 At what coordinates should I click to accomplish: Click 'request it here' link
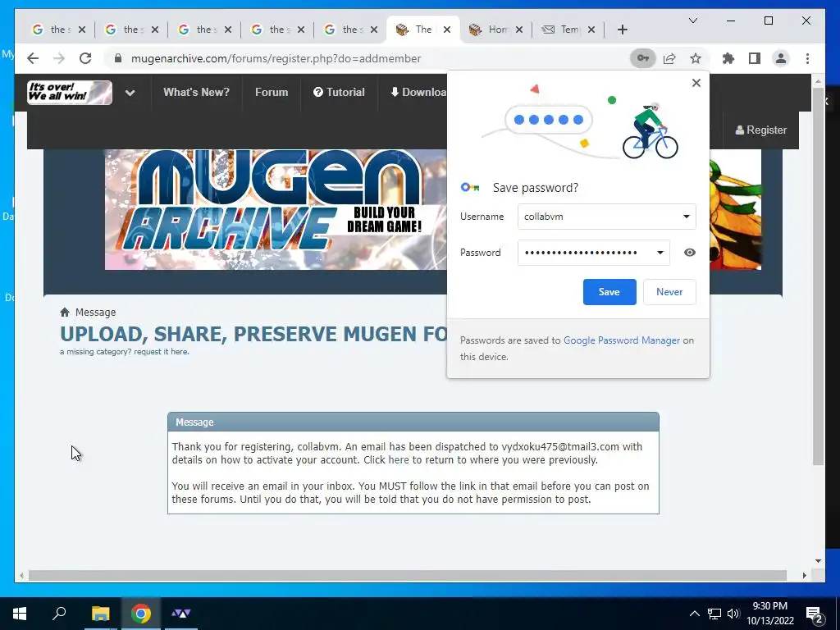click(x=162, y=352)
